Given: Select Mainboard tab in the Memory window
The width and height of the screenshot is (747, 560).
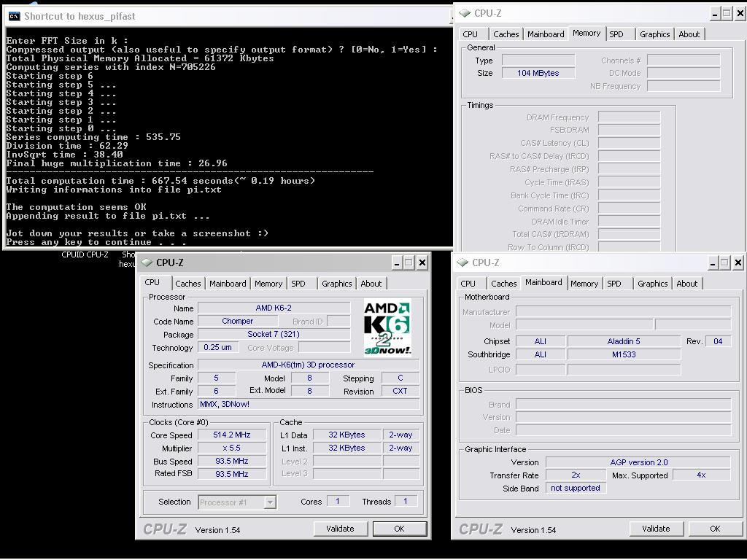Looking at the screenshot, I should [546, 34].
